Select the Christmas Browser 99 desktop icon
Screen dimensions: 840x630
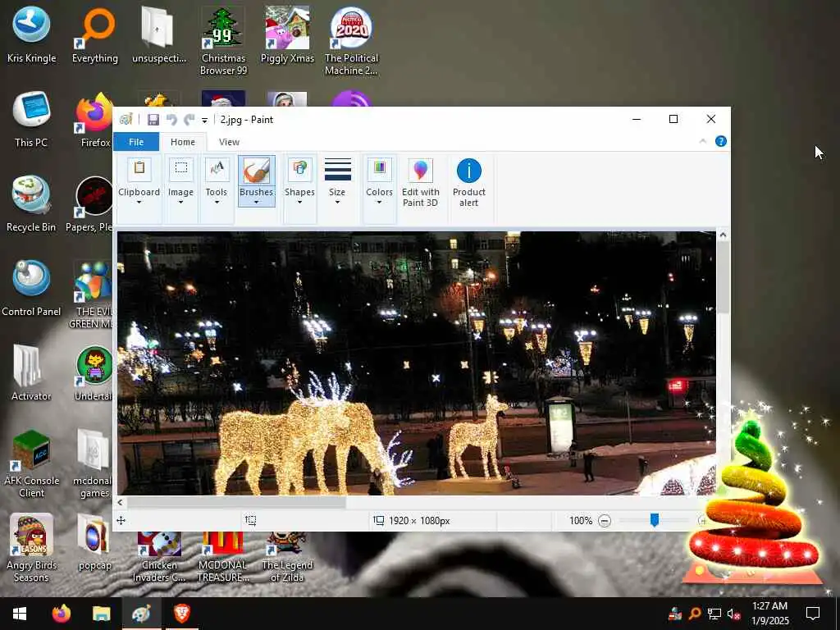(x=223, y=41)
